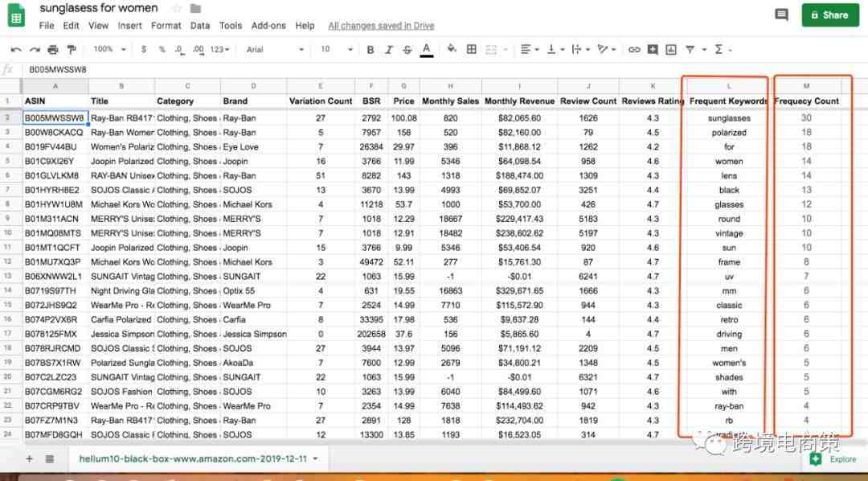Open the filter views dropdown arrow
The image size is (868, 481).
pos(704,50)
